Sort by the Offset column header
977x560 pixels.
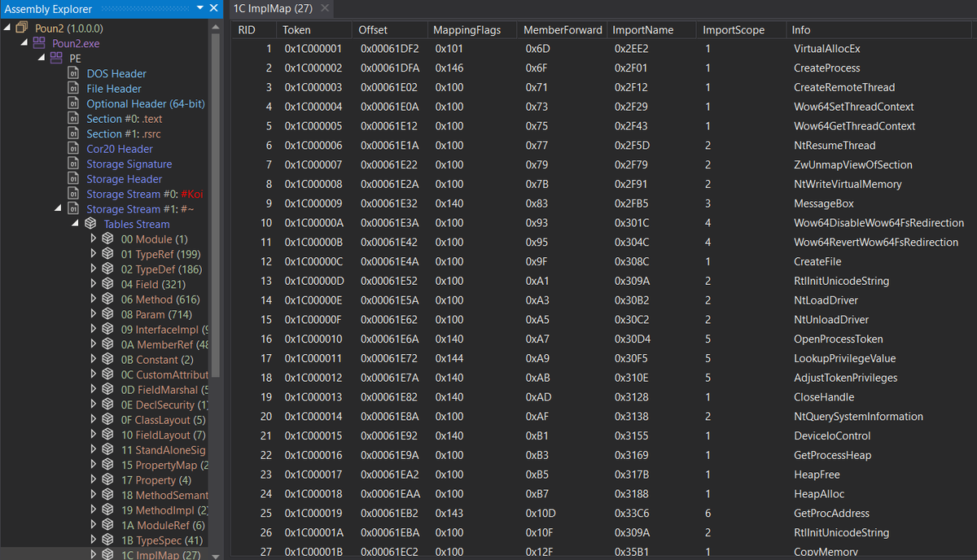pos(390,30)
